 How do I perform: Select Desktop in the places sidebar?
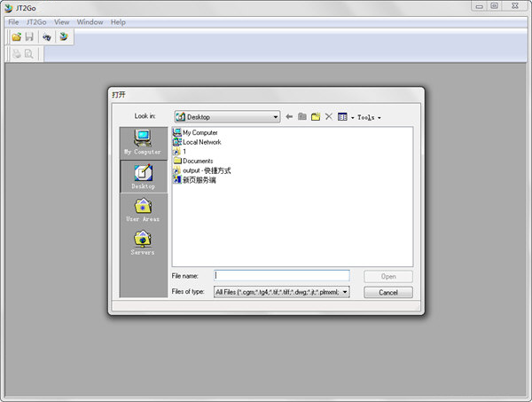coord(142,176)
